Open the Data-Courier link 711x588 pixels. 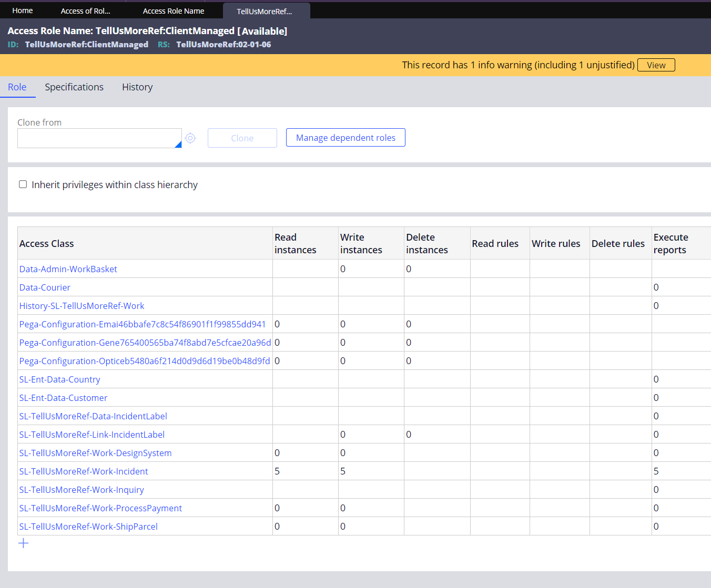(45, 287)
